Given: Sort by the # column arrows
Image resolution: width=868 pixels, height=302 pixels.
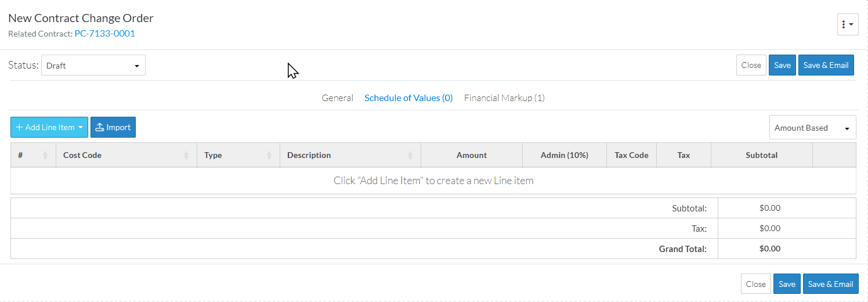Looking at the screenshot, I should [x=45, y=155].
